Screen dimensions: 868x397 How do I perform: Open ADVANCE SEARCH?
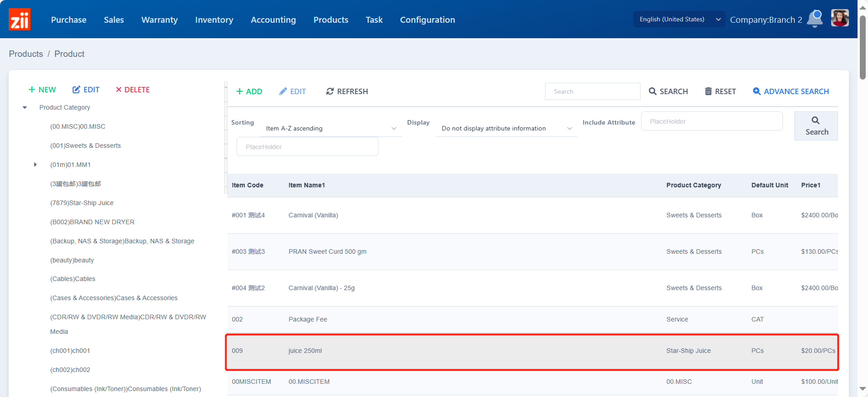coord(791,91)
